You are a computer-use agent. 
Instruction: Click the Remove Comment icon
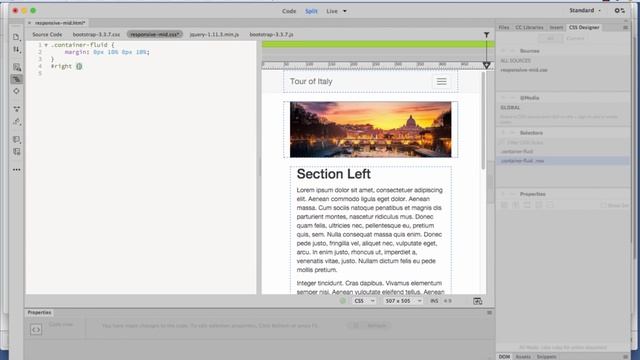click(16, 151)
